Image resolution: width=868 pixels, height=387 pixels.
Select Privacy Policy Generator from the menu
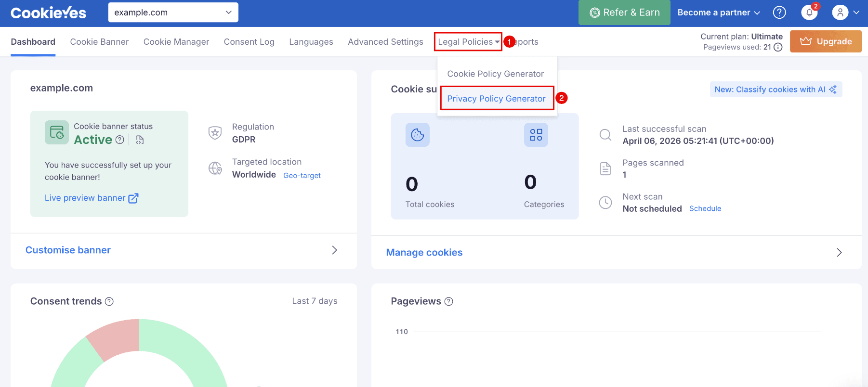click(496, 99)
